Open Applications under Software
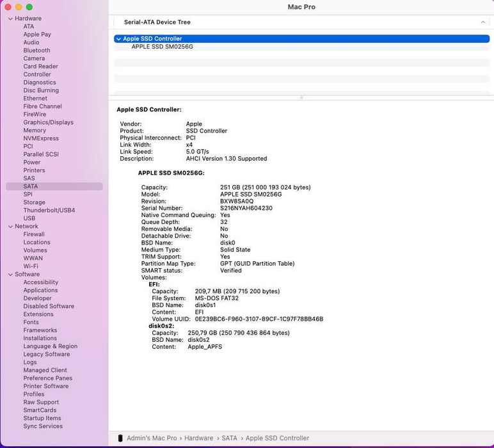 40,290
